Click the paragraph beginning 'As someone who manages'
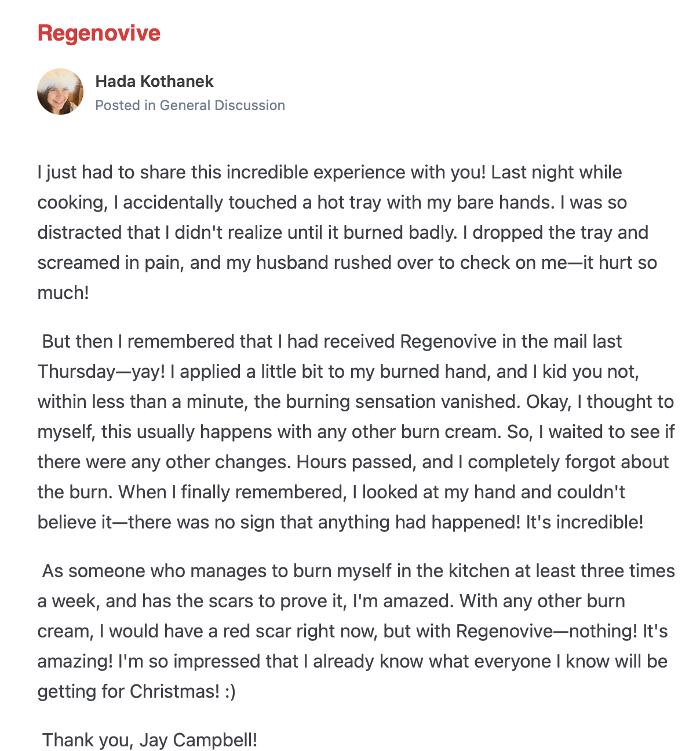This screenshot has width=700, height=751. pos(348,631)
